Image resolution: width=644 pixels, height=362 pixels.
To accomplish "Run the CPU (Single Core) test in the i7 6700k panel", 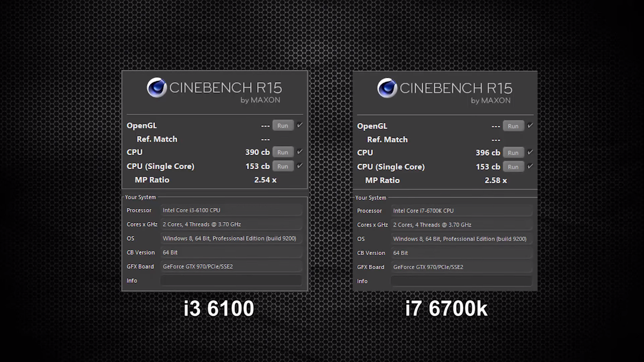I will (514, 167).
